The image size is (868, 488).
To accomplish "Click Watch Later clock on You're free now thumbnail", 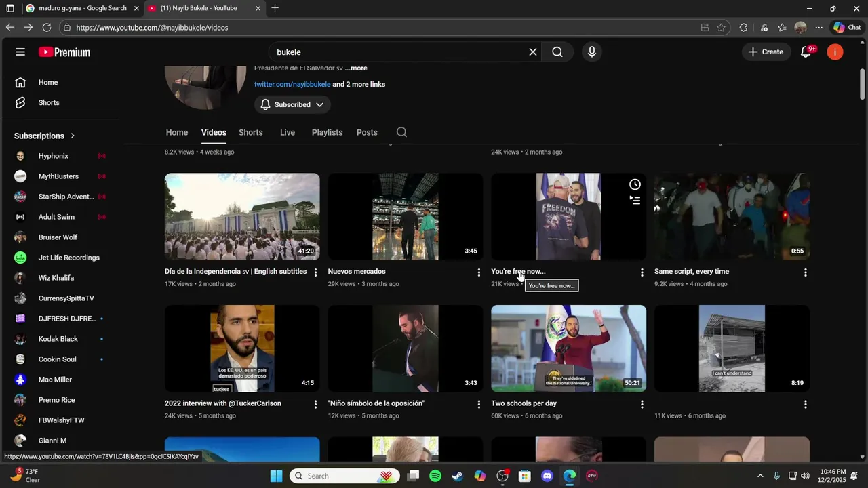I will click(635, 184).
